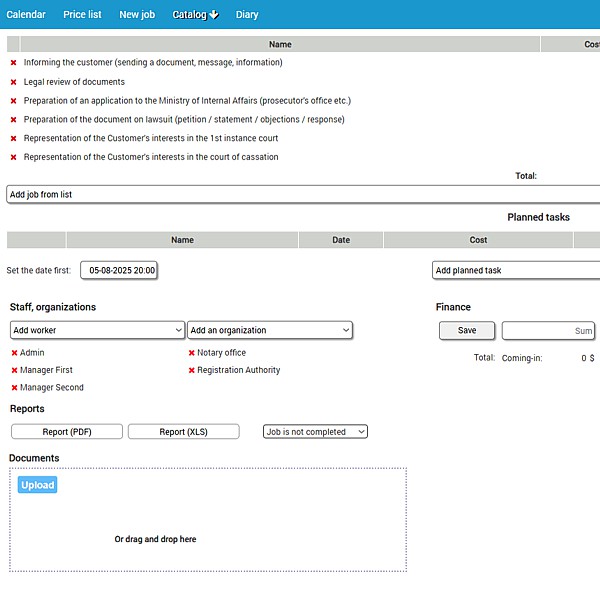The height and width of the screenshot is (600, 600).
Task: Click the Upload documents button
Action: (x=37, y=485)
